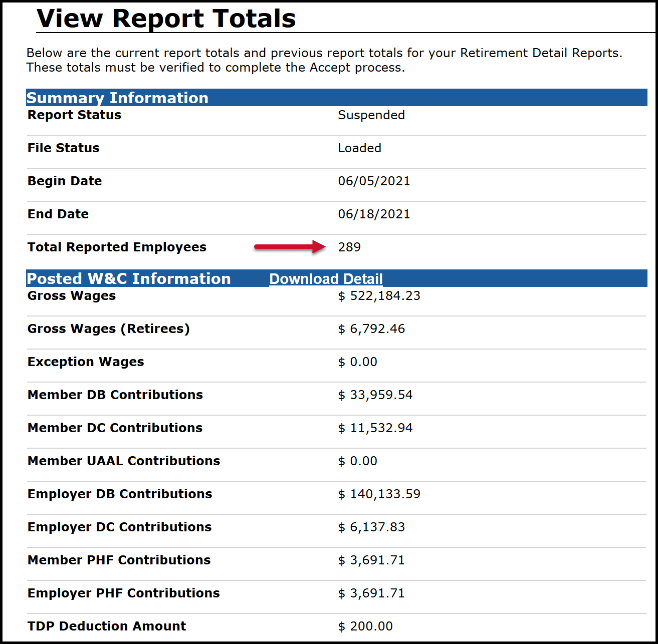Select the Employer PHF Contributions label
This screenshot has width=658, height=644.
[x=124, y=593]
